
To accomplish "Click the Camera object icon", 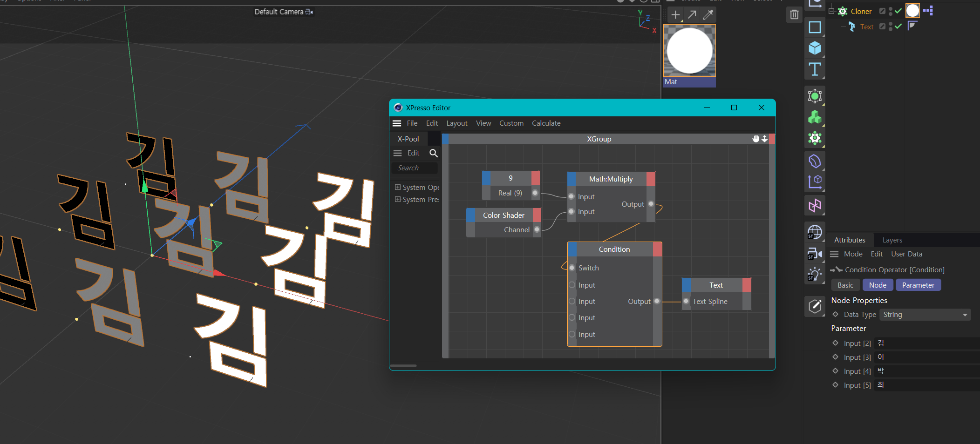I will [x=815, y=254].
